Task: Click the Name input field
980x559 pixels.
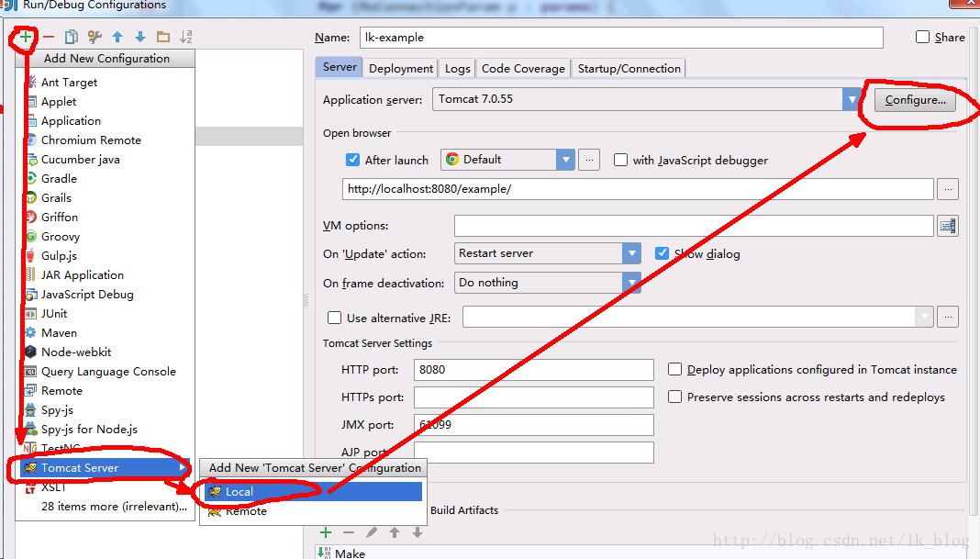Action: [621, 38]
